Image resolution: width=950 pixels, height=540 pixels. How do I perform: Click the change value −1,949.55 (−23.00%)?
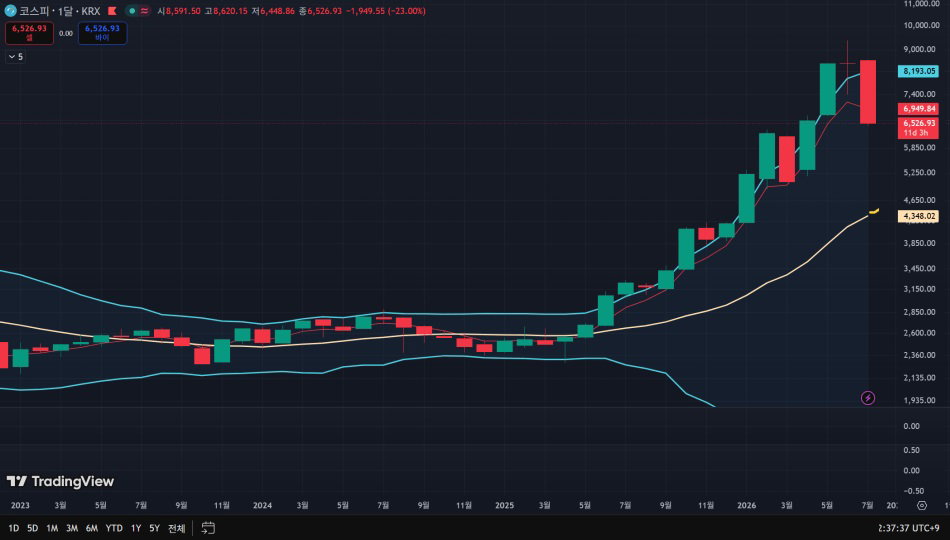(x=386, y=11)
